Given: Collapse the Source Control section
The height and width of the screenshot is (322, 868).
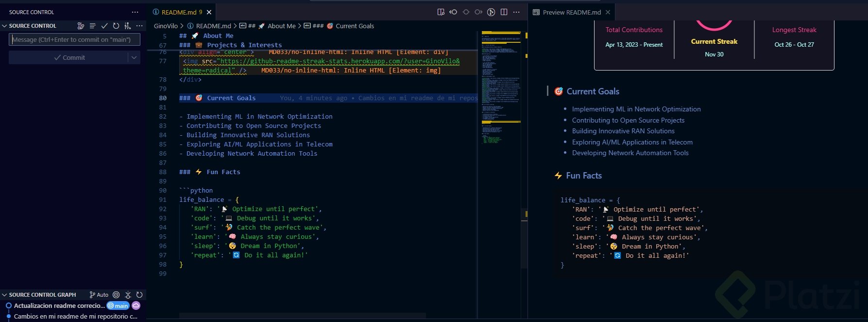Looking at the screenshot, I should coord(4,26).
